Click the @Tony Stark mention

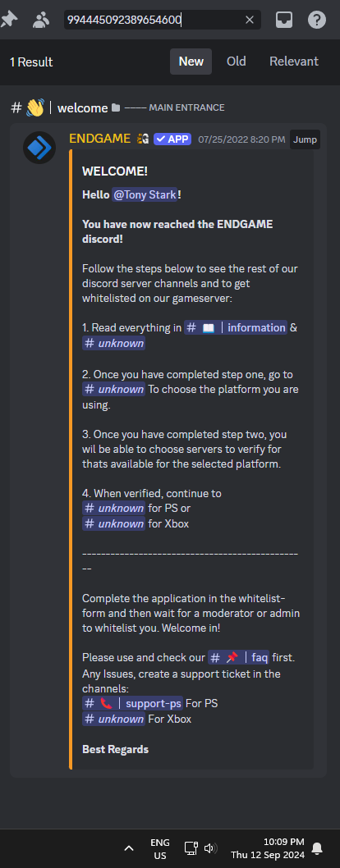point(145,195)
